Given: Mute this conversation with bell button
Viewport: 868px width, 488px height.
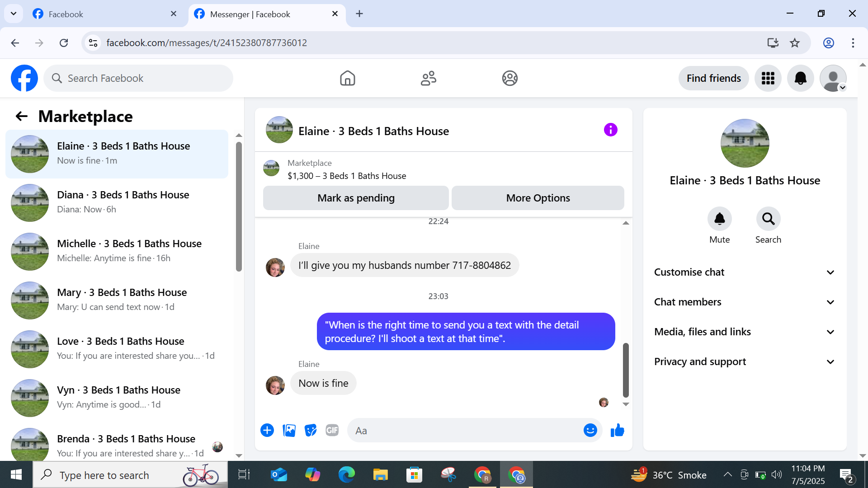Looking at the screenshot, I should tap(719, 219).
